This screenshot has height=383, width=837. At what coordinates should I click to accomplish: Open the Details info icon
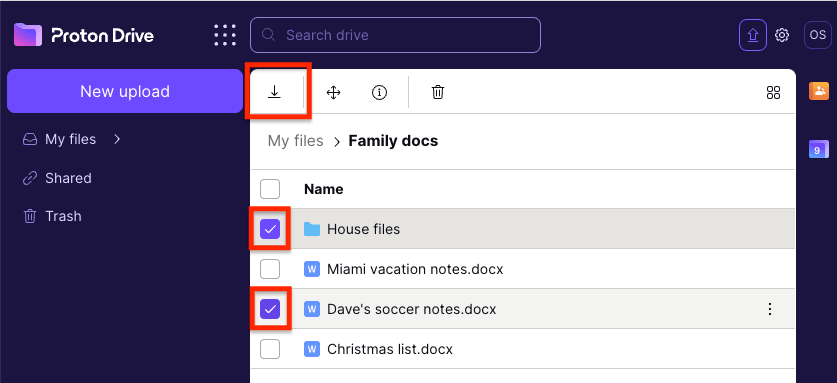click(380, 92)
